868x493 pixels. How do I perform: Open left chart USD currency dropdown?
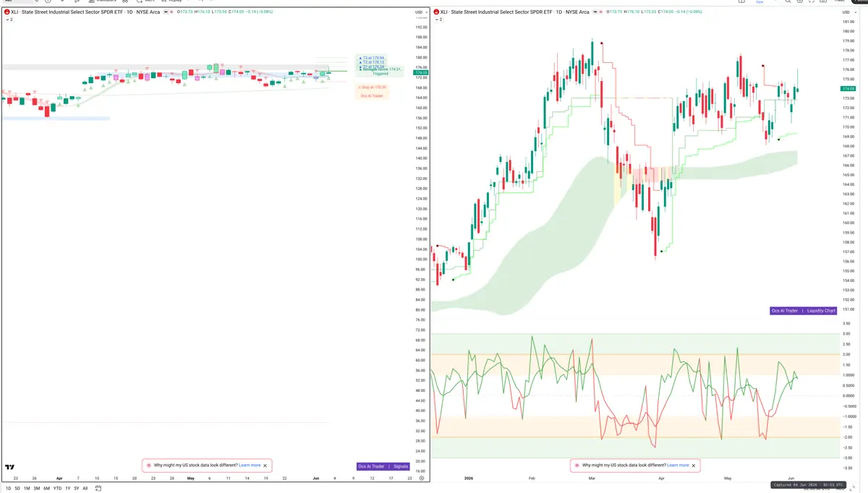(x=420, y=12)
